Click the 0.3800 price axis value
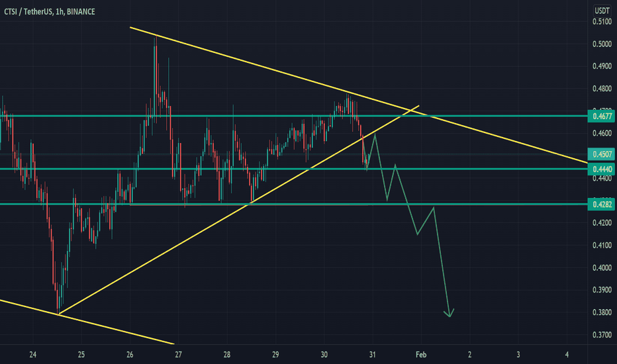This screenshot has width=617, height=364. pos(602,312)
